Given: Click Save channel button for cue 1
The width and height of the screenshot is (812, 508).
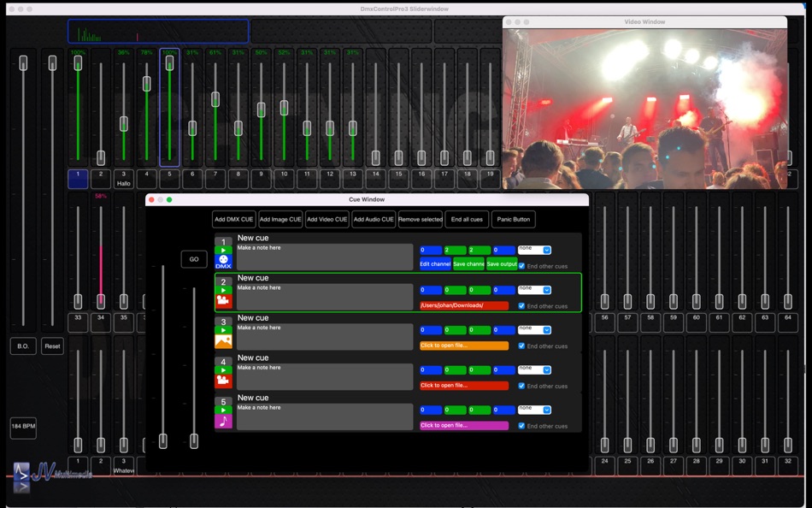Looking at the screenshot, I should [x=468, y=264].
